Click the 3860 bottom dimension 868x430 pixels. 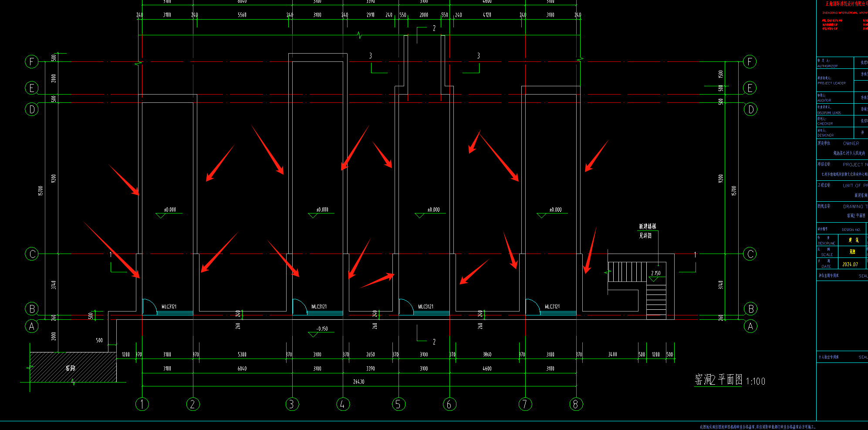coord(487,355)
